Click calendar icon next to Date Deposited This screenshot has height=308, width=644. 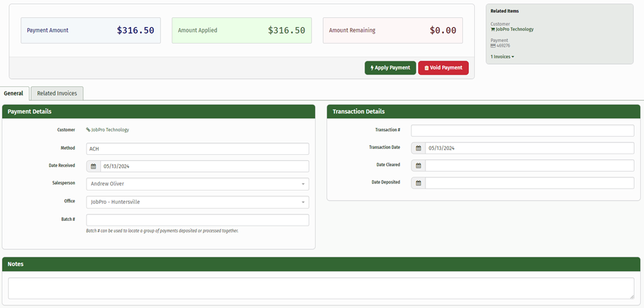pos(418,183)
